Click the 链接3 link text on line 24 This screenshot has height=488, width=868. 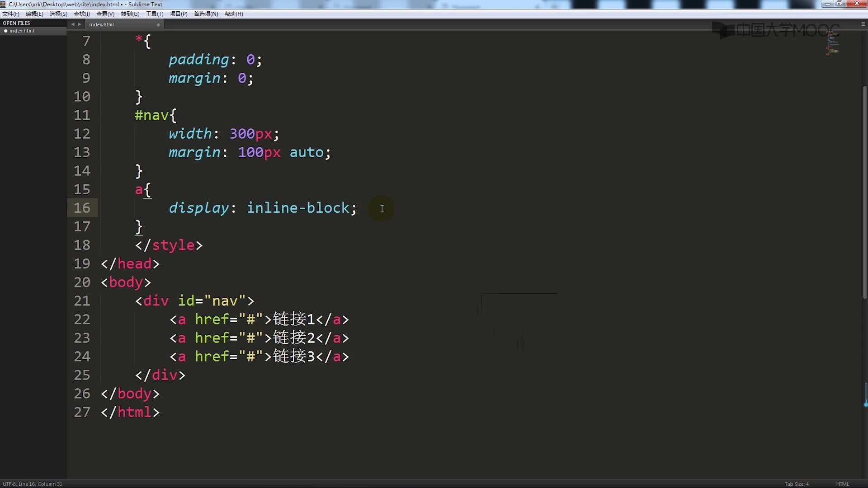click(x=293, y=356)
